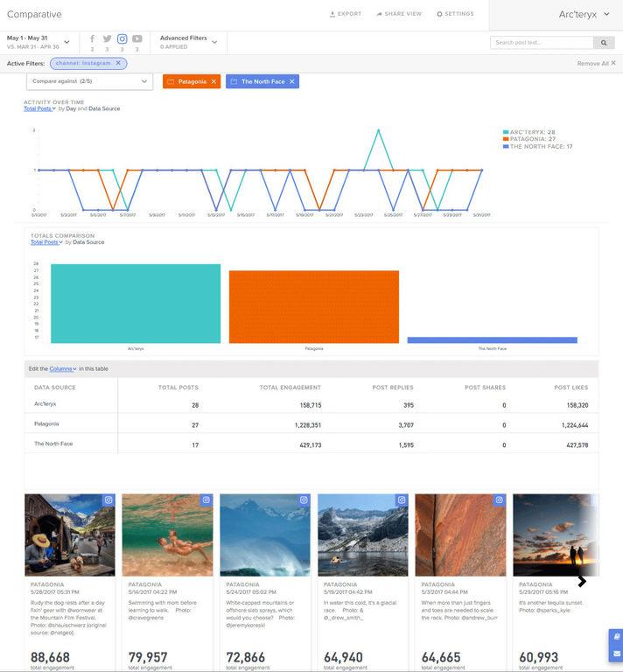This screenshot has width=623, height=672.
Task: Select The North Face table row label
Action: tap(53, 444)
